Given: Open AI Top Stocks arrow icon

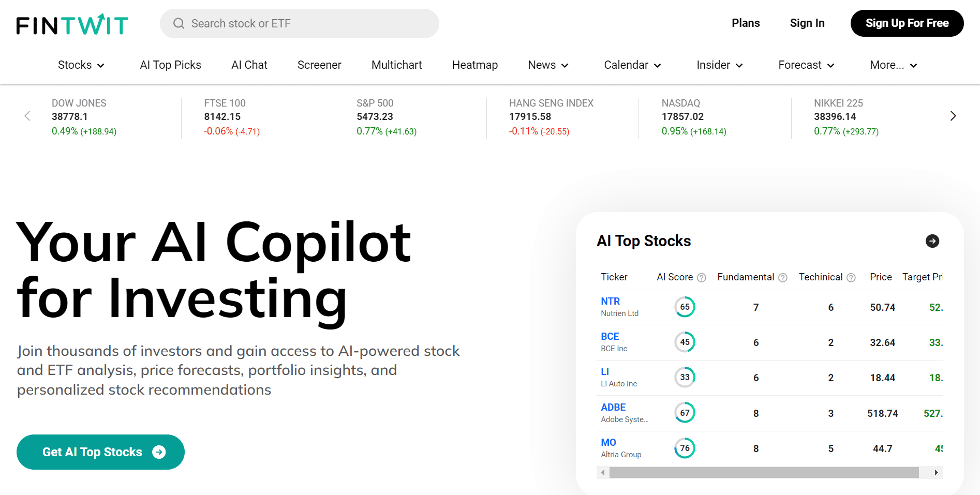Looking at the screenshot, I should coord(932,241).
